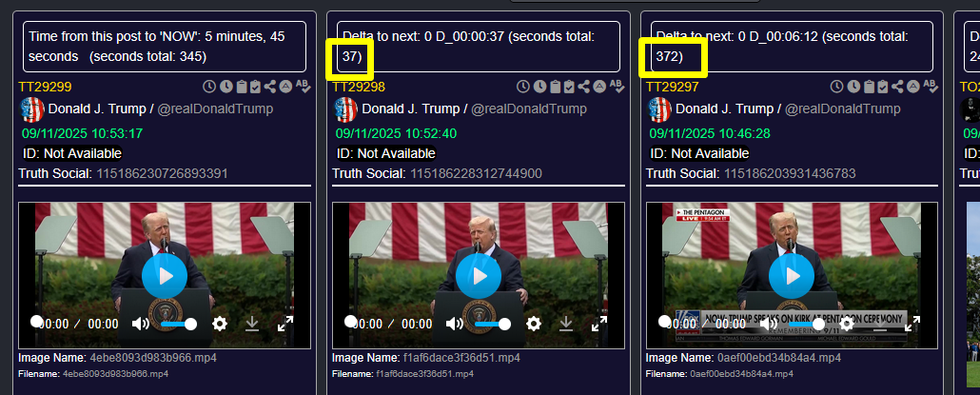This screenshot has width=980, height=395.
Task: Enter fullscreen on 4ebe8093d983b966.mp4 player
Action: point(285,324)
